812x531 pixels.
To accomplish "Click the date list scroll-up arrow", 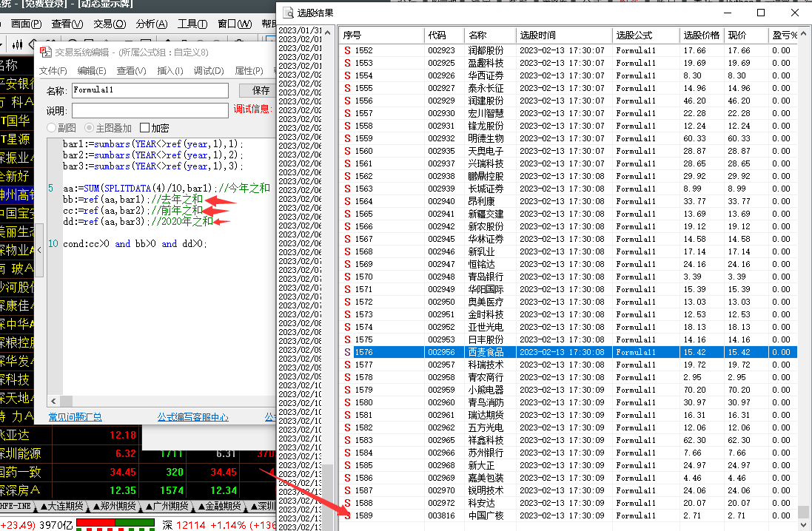I will 327,32.
